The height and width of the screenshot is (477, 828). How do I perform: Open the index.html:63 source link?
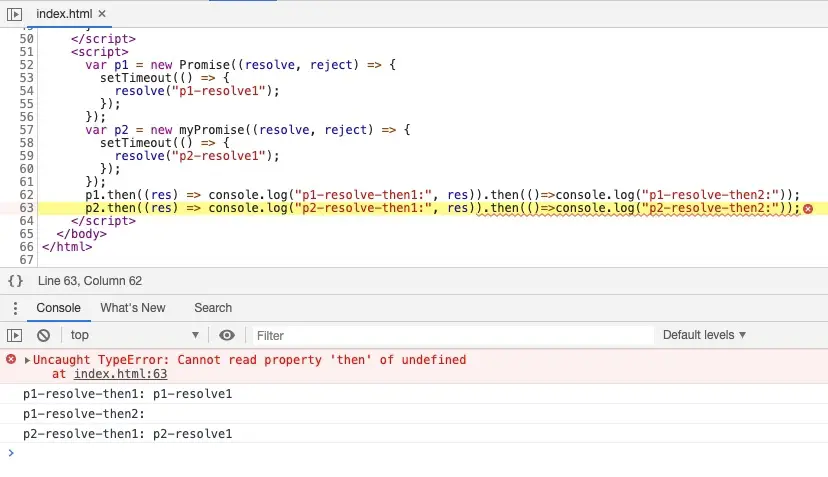click(120, 374)
